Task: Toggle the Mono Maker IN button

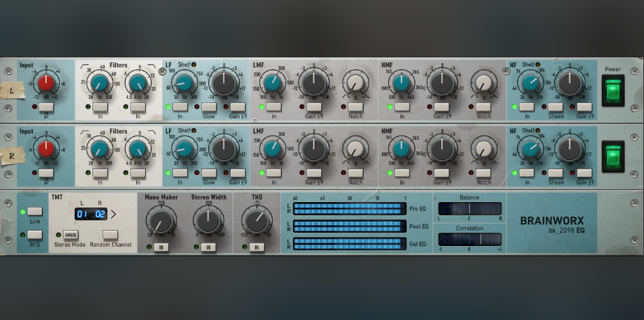Action: [x=161, y=247]
